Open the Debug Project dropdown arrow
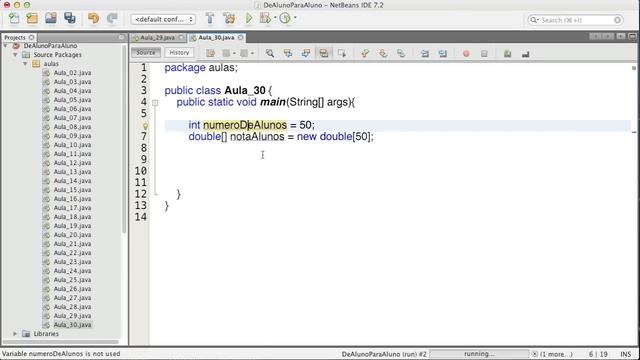 [275, 18]
